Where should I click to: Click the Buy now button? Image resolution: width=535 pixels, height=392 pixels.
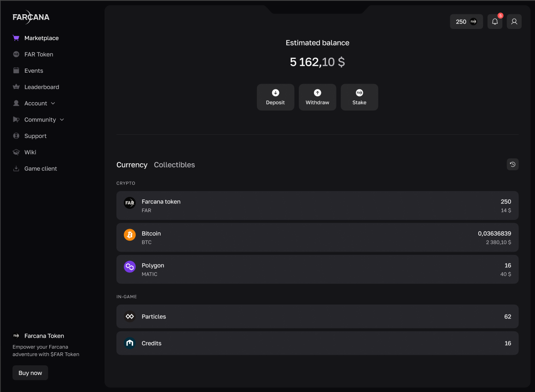pyautogui.click(x=30, y=373)
